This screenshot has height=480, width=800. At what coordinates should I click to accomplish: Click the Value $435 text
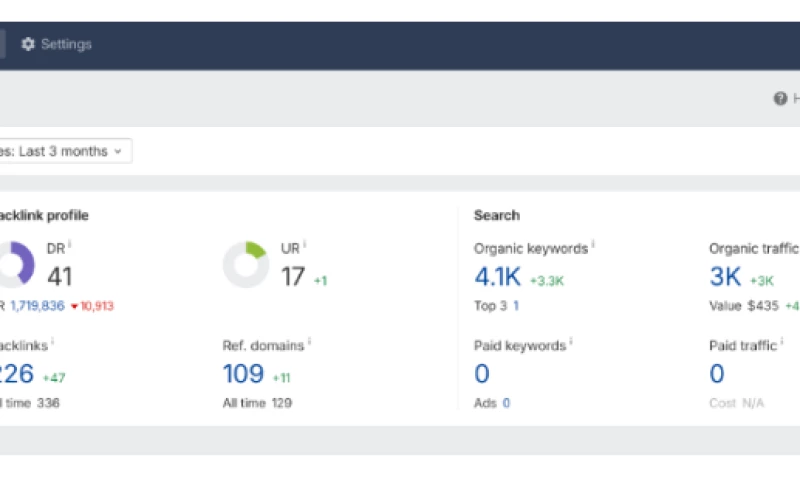coord(744,306)
